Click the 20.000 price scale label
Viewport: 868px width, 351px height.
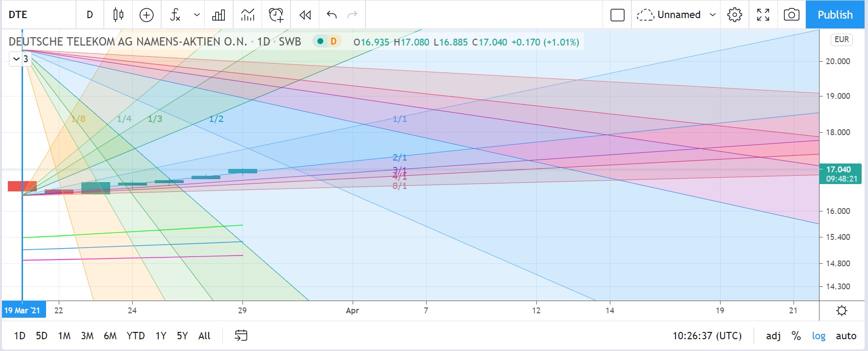(x=838, y=61)
